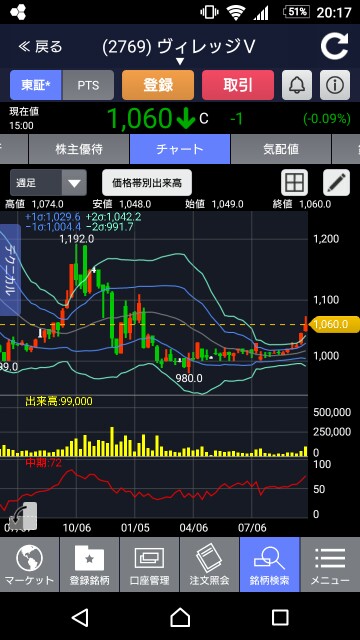360x640 pixels.
Task: Tap the -1σ:1,004.4 band label
Action: coord(53,227)
